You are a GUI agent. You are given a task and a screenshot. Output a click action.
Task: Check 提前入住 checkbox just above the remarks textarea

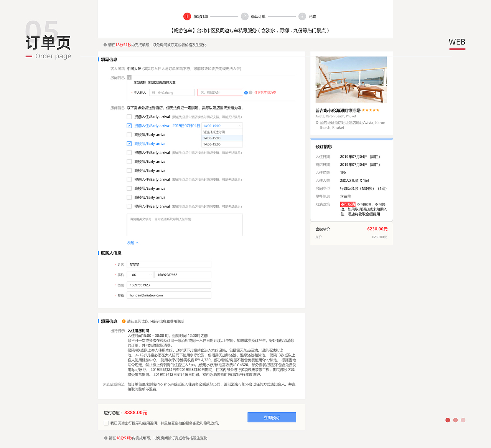coord(129,207)
